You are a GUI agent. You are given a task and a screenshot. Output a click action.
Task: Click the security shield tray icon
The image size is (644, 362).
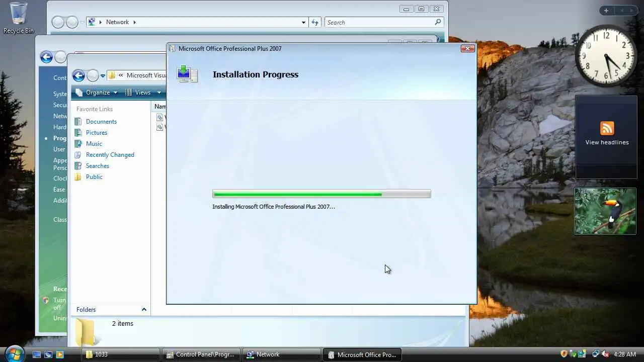click(x=564, y=354)
